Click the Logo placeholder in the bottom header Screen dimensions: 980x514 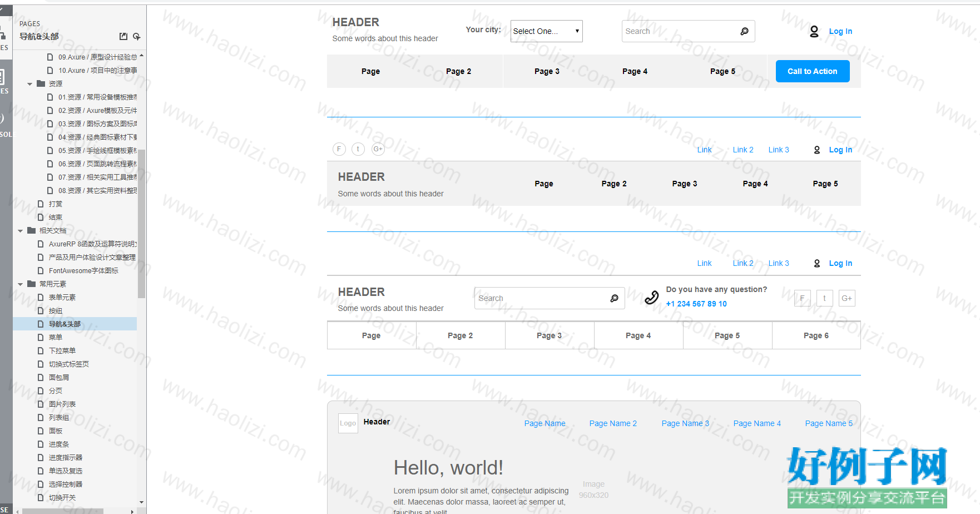click(x=348, y=423)
